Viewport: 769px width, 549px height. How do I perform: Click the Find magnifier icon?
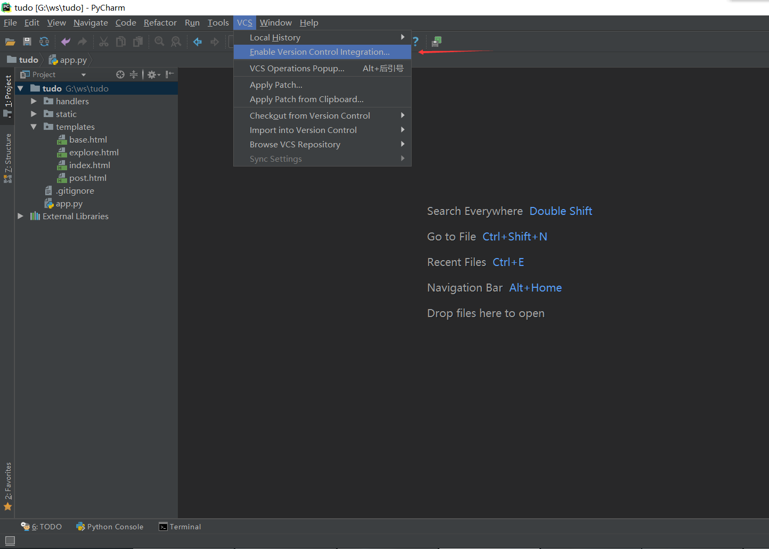159,42
